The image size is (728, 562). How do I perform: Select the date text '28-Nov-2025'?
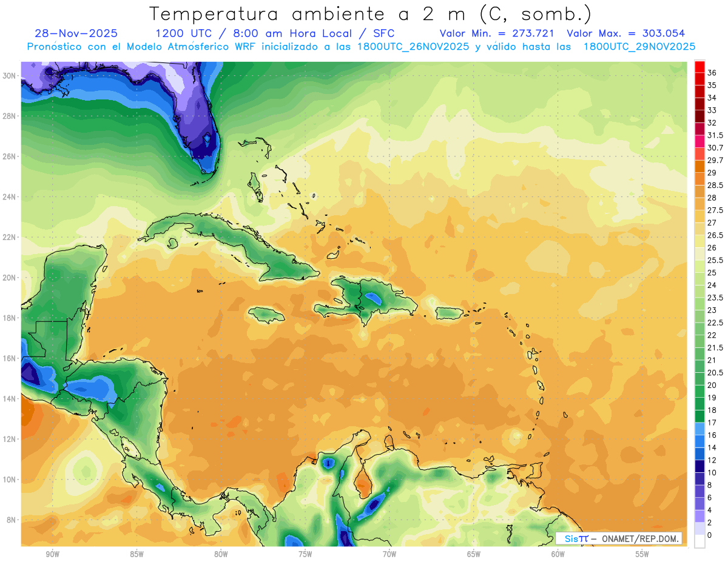pos(76,33)
